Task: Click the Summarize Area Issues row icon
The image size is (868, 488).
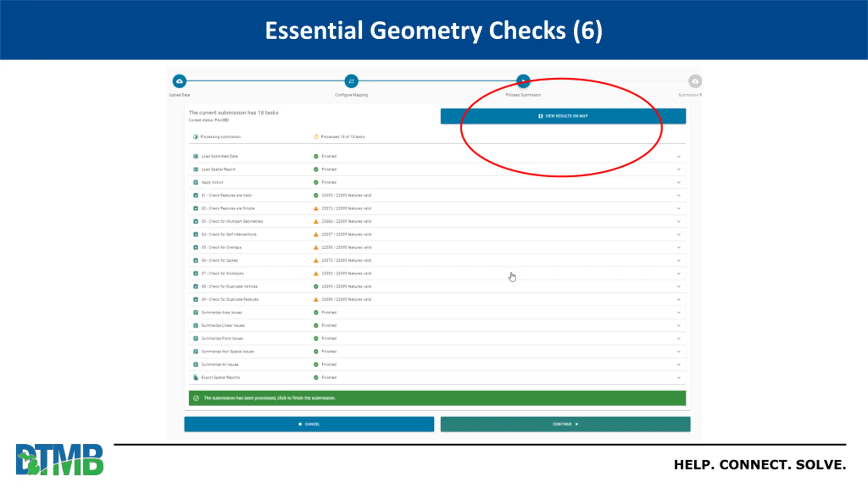Action: (x=196, y=312)
